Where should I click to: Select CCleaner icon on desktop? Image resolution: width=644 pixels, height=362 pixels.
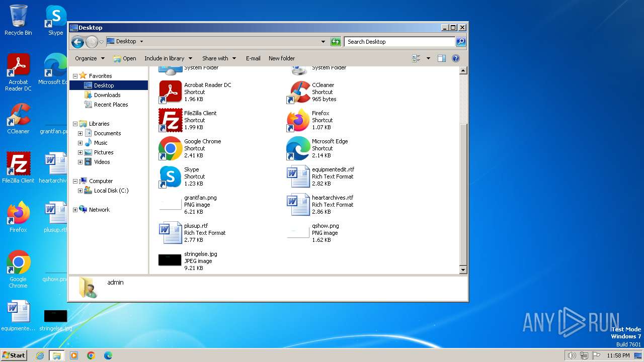point(18,119)
